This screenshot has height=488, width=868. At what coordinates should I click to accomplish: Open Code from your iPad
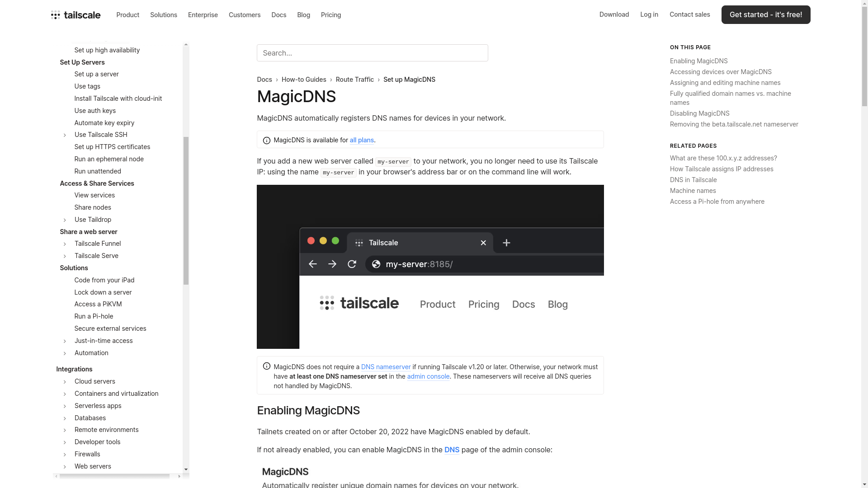pos(104,280)
